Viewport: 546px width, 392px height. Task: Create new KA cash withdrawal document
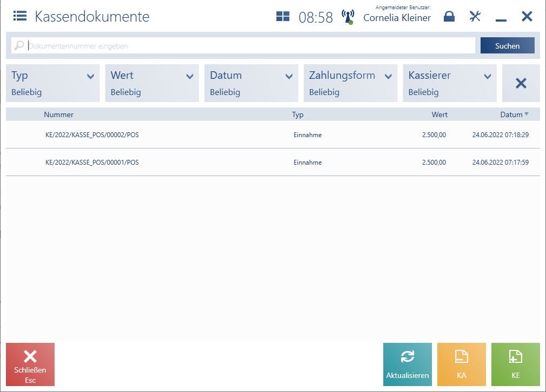[461, 364]
